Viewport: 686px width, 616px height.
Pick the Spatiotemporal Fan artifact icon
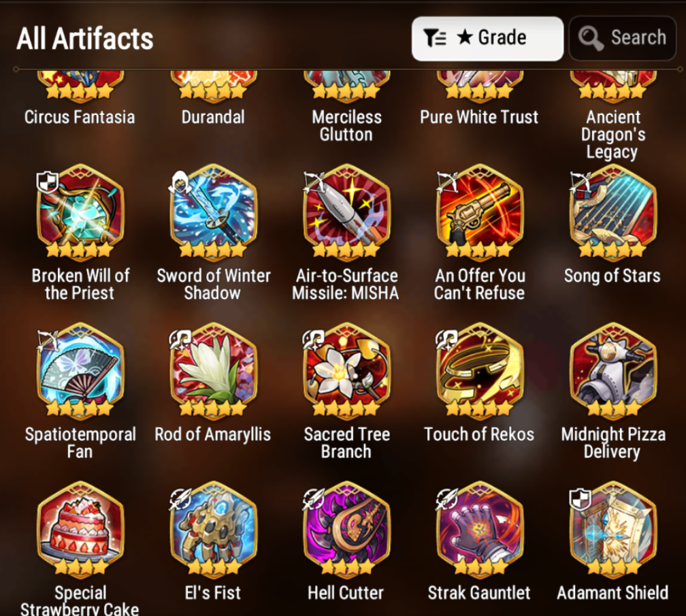80,370
